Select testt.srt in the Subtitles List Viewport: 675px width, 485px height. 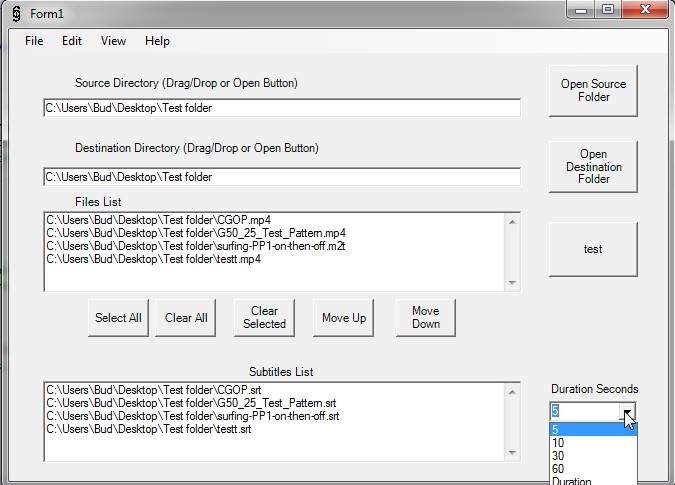(x=275, y=429)
